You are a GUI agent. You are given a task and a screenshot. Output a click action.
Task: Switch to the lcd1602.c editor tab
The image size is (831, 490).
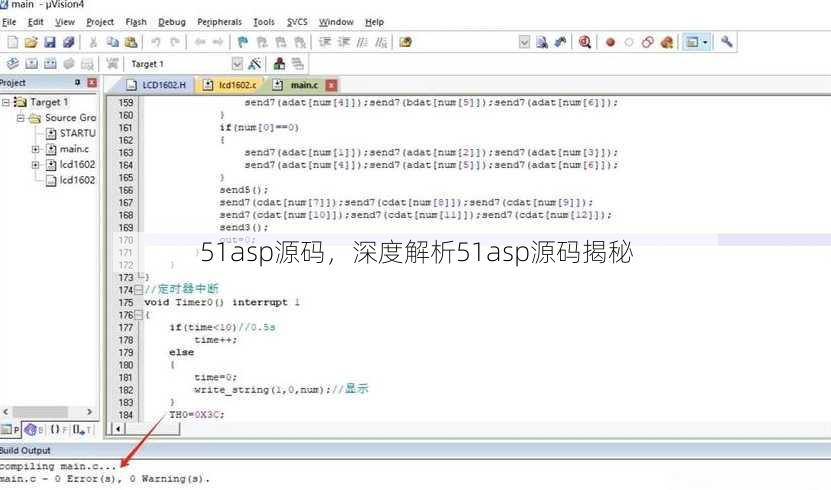(x=231, y=85)
